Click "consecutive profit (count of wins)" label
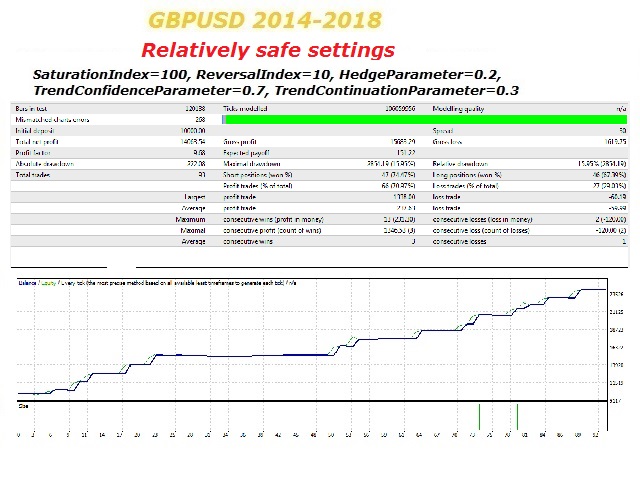 pyautogui.click(x=272, y=231)
